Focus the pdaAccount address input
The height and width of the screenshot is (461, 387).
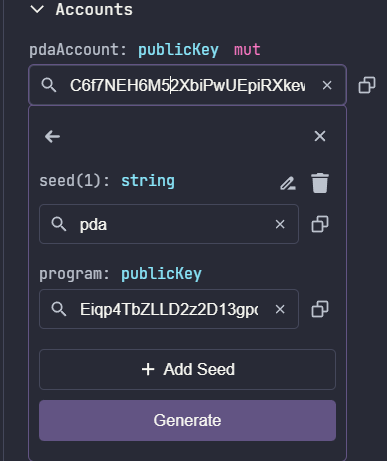click(187, 85)
